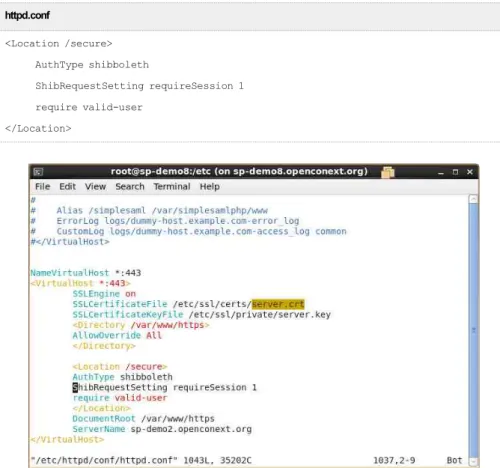
Task: Click '</Location>' closing tag in terminal
Action: (101, 408)
